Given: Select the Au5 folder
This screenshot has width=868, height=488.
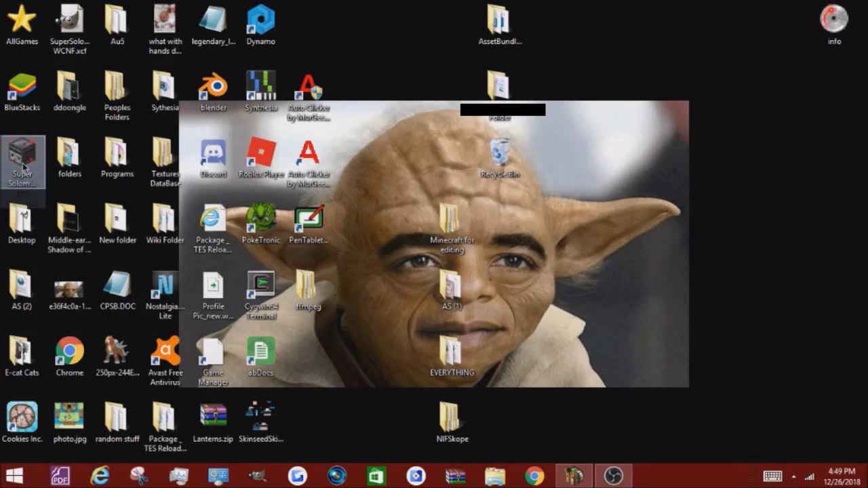Looking at the screenshot, I should (x=117, y=25).
